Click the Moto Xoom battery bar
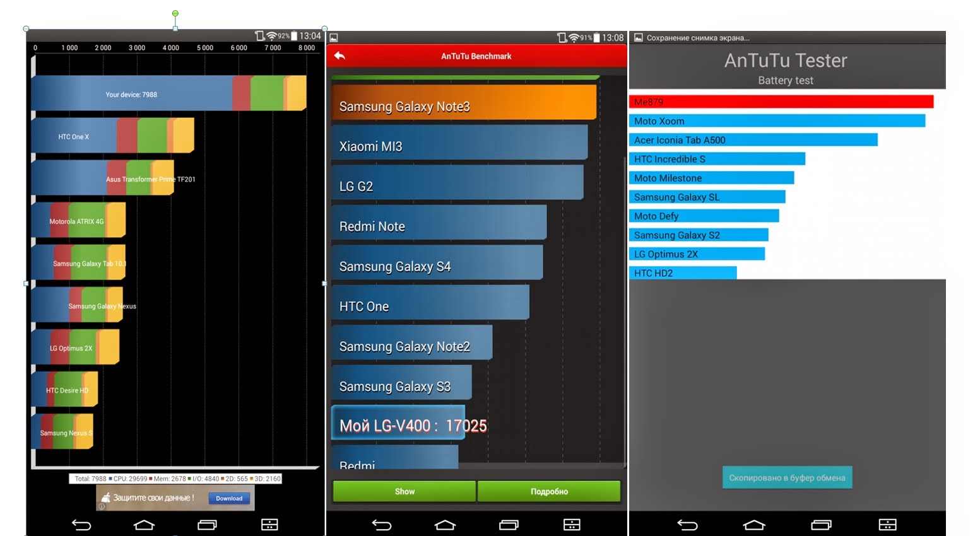 [x=777, y=120]
